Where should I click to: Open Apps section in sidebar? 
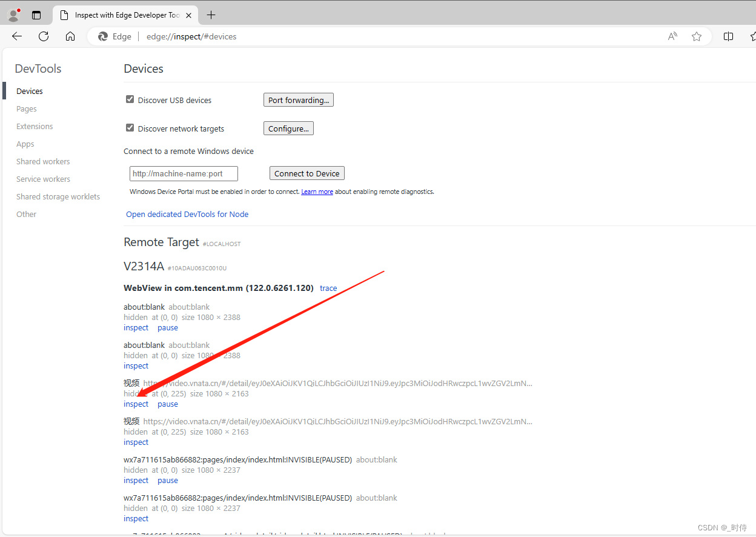pyautogui.click(x=25, y=144)
